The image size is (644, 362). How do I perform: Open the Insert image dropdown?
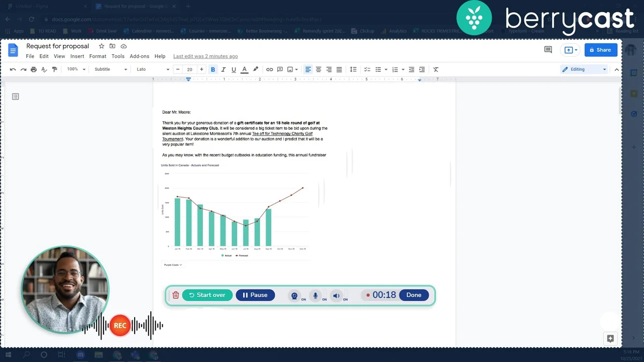pos(292,69)
